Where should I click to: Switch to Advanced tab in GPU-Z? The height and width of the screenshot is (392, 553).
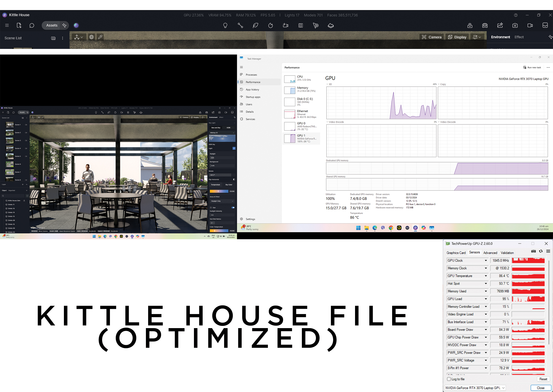click(490, 253)
